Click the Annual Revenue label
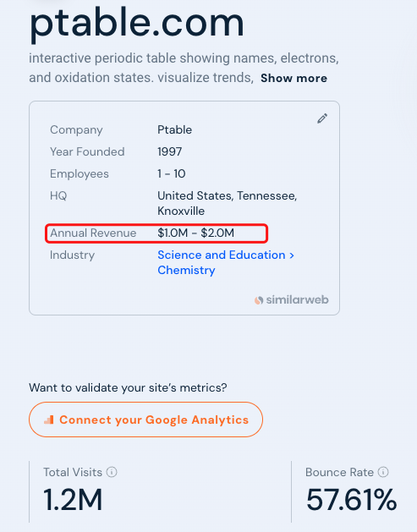 click(x=93, y=233)
